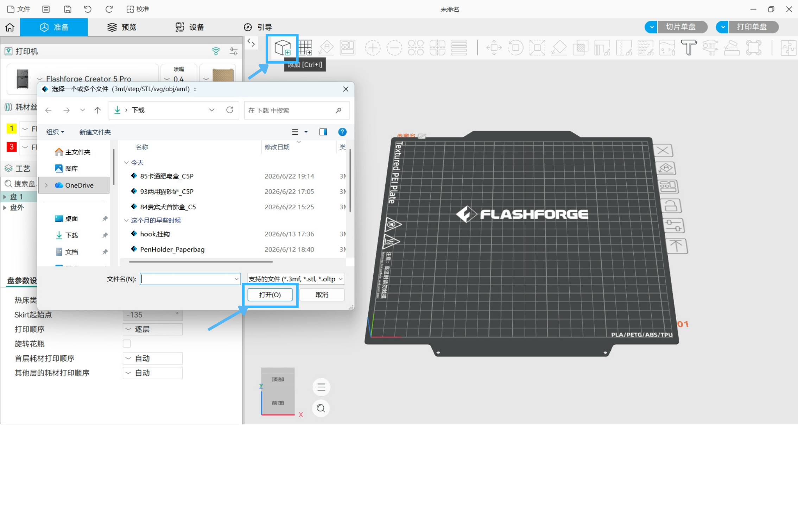798x532 pixels.
Task: Click the magnifier icon in the 3D view
Action: pyautogui.click(x=321, y=408)
